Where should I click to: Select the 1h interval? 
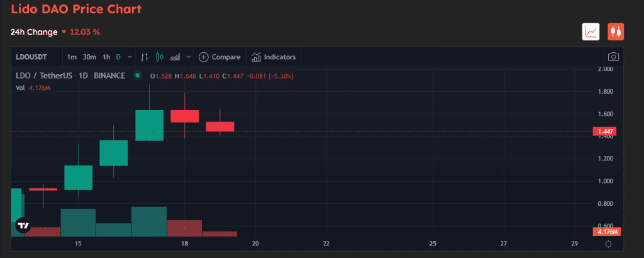coord(106,57)
